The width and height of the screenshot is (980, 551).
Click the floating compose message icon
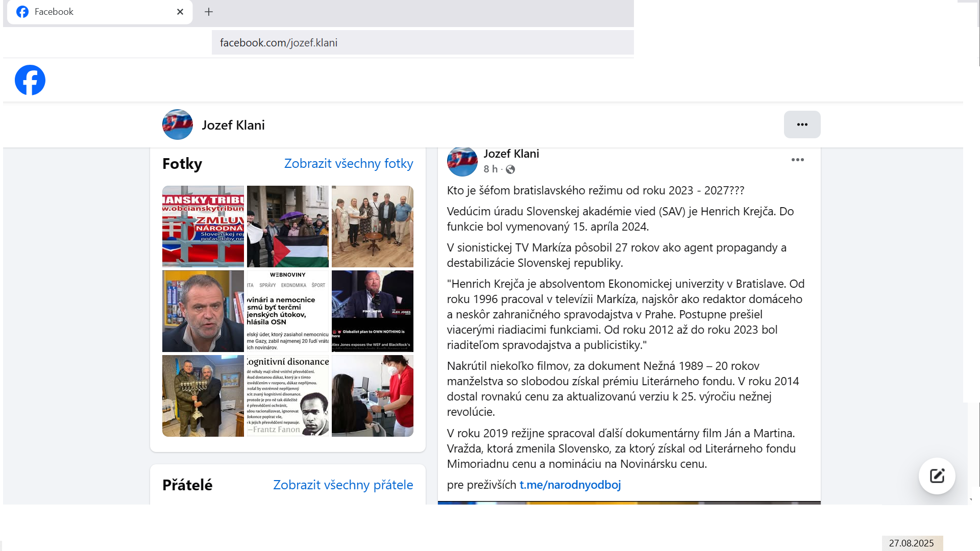[937, 476]
